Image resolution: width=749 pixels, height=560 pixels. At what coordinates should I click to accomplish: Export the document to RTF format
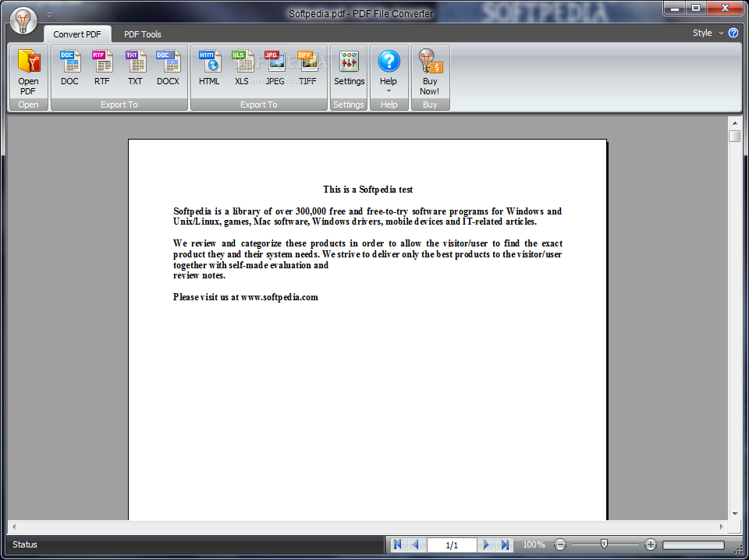pyautogui.click(x=101, y=67)
